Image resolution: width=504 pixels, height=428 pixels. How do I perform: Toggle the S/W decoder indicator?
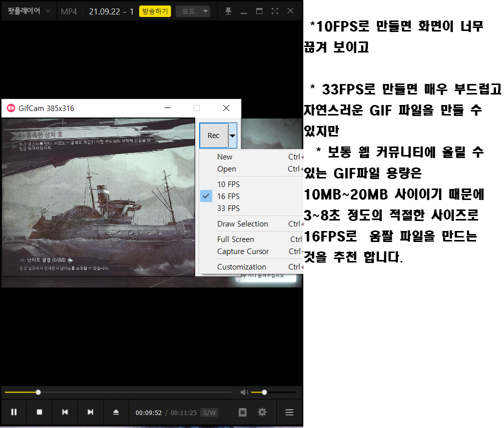point(209,412)
